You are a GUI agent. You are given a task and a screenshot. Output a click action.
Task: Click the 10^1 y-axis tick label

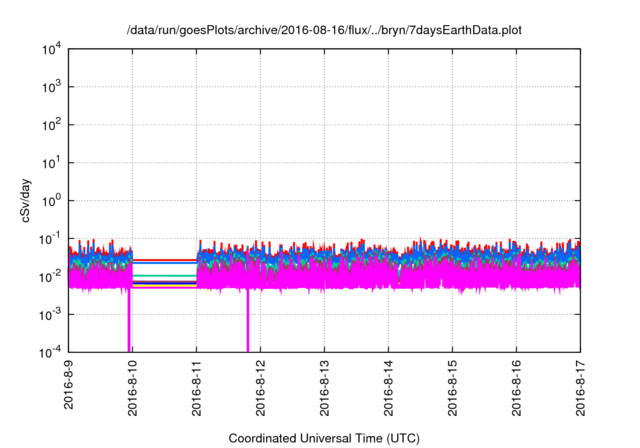51,163
